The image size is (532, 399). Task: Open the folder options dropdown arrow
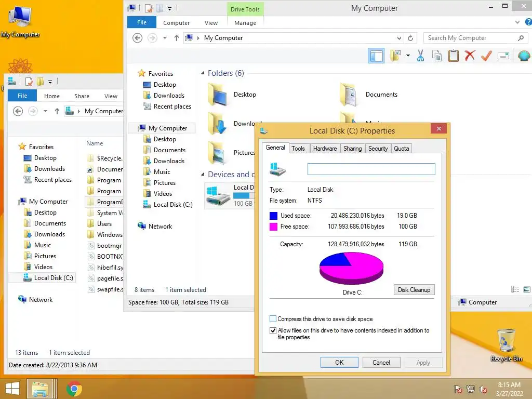pyautogui.click(x=408, y=56)
